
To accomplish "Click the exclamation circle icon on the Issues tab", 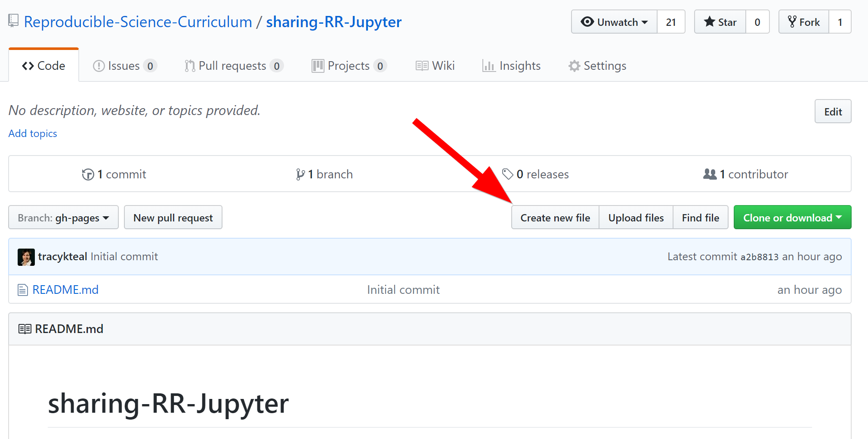I will pos(99,66).
